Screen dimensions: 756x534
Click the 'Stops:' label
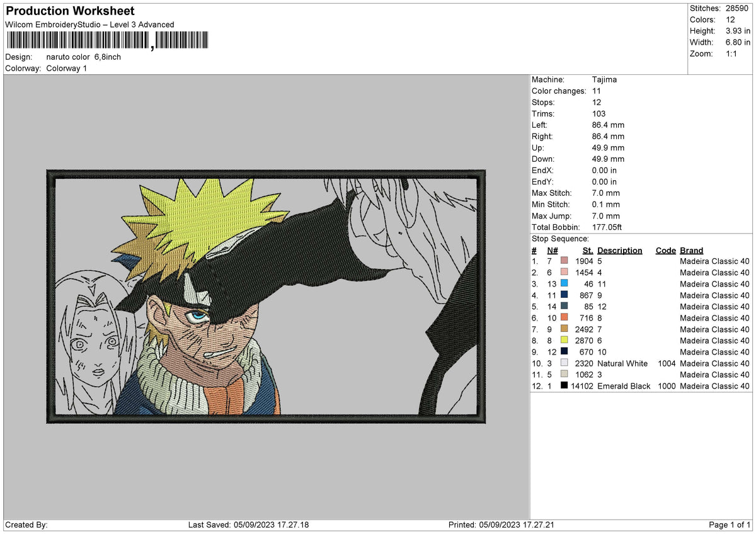pos(543,103)
